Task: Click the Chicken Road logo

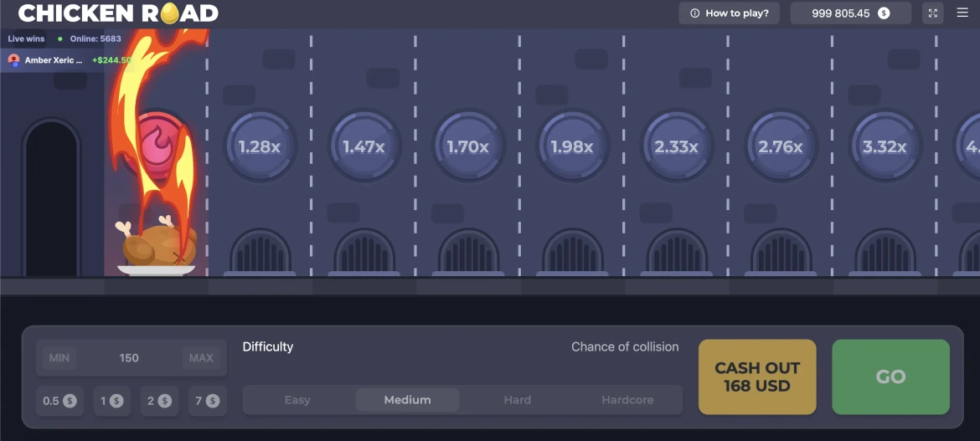Action: click(x=118, y=13)
